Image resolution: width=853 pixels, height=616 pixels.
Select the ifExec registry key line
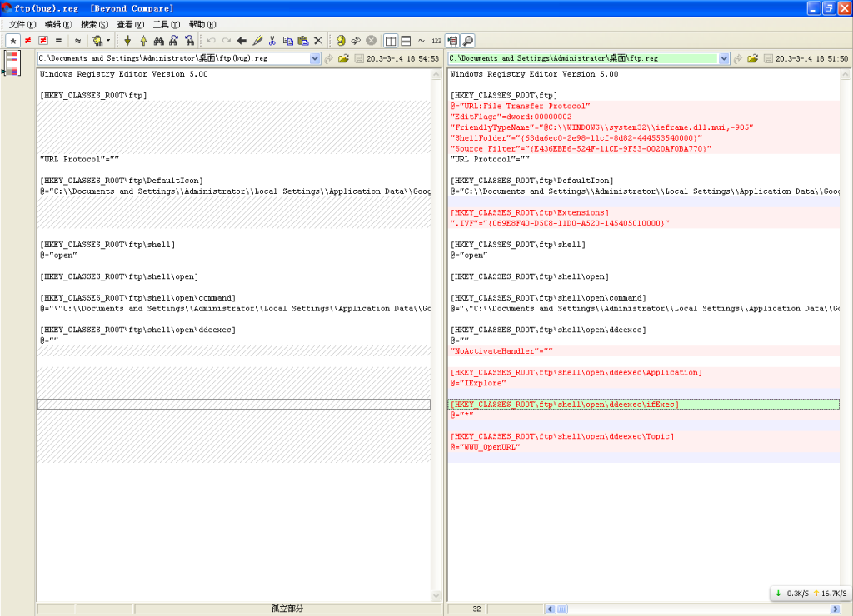pyautogui.click(x=565, y=405)
